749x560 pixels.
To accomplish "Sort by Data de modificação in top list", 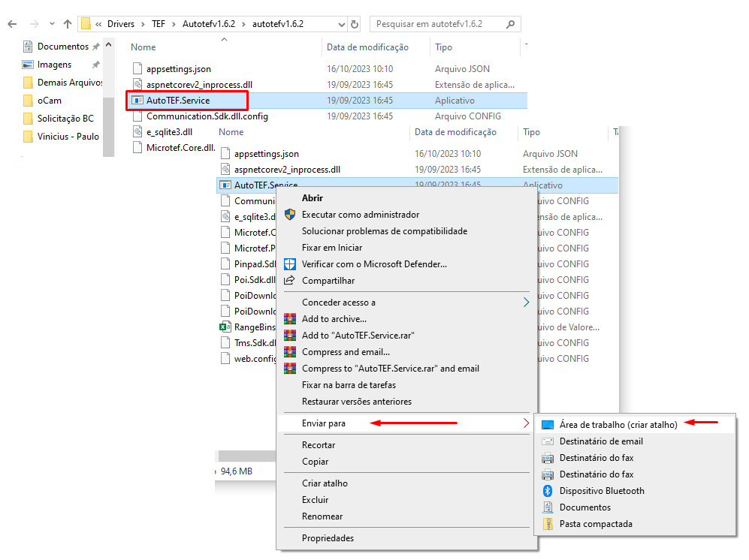I will 367,47.
